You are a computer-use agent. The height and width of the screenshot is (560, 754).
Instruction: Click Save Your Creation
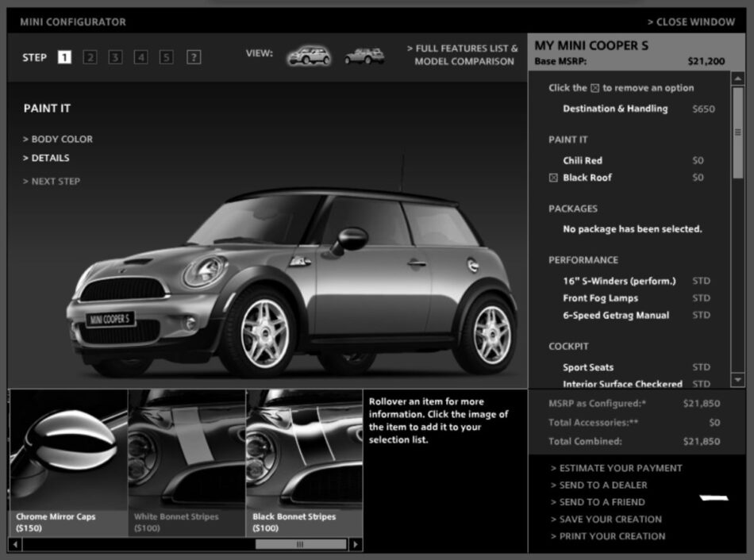[x=606, y=519]
